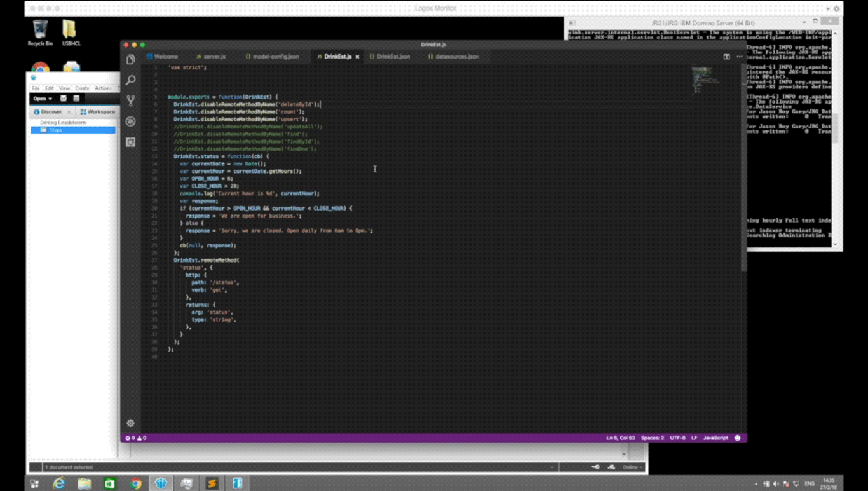Click Ln 6, Col 52 in status bar
The height and width of the screenshot is (491, 868).
(620, 438)
